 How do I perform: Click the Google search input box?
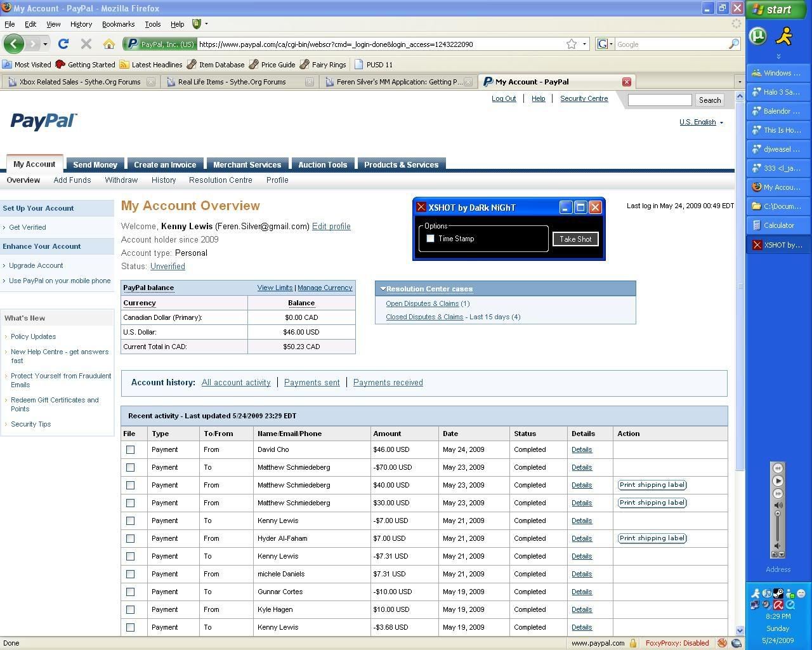[x=671, y=44]
